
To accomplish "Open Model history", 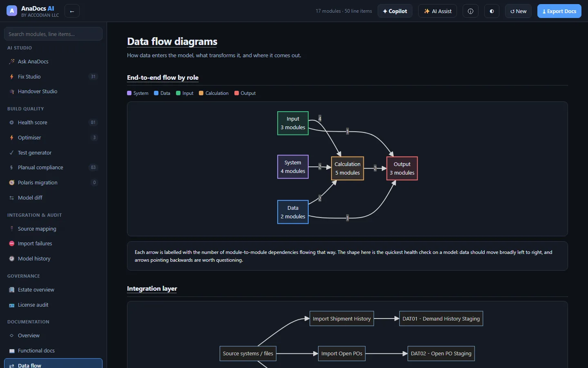I will tap(53, 259).
